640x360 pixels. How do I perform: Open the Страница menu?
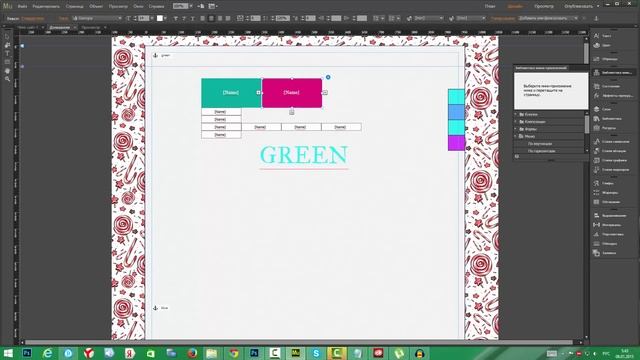click(75, 6)
